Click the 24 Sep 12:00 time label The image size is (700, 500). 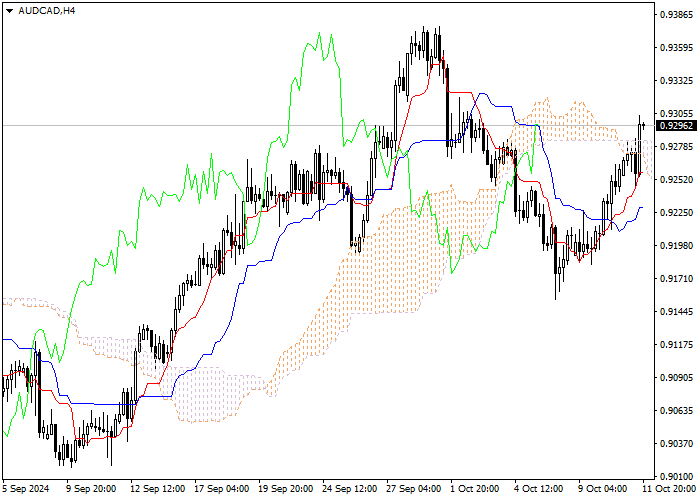(350, 489)
